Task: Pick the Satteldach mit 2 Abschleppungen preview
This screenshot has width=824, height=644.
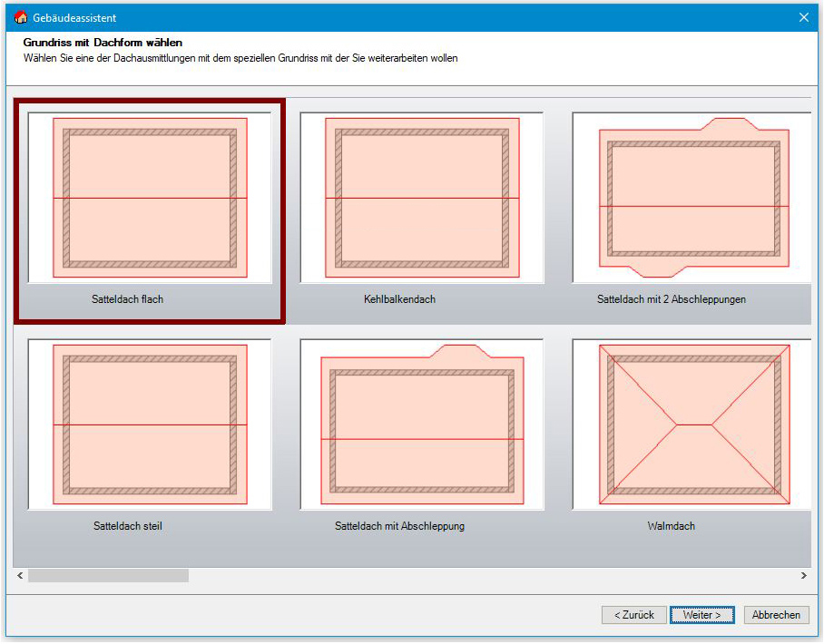Action: tap(692, 197)
